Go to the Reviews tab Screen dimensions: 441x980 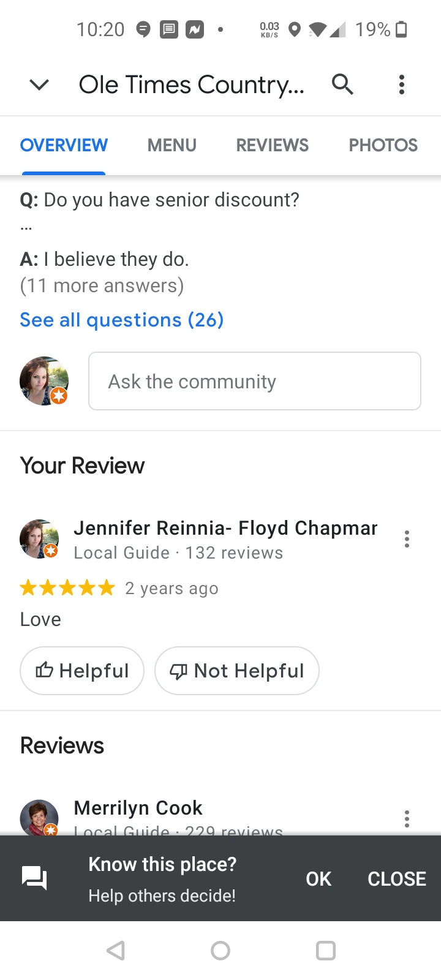coord(273,145)
